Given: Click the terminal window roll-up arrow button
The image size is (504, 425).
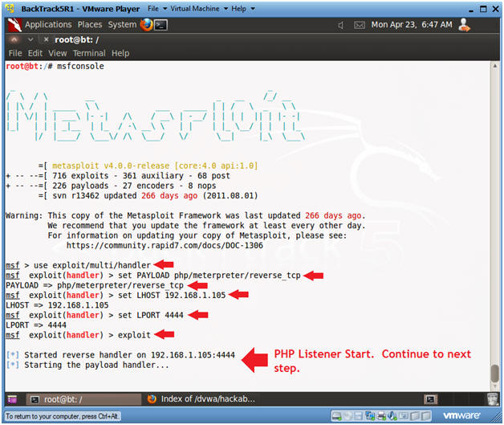Looking at the screenshot, I should coord(14,39).
